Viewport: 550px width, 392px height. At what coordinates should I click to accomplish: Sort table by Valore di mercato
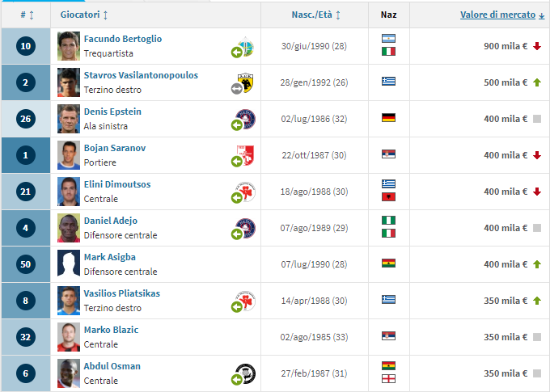[502, 15]
